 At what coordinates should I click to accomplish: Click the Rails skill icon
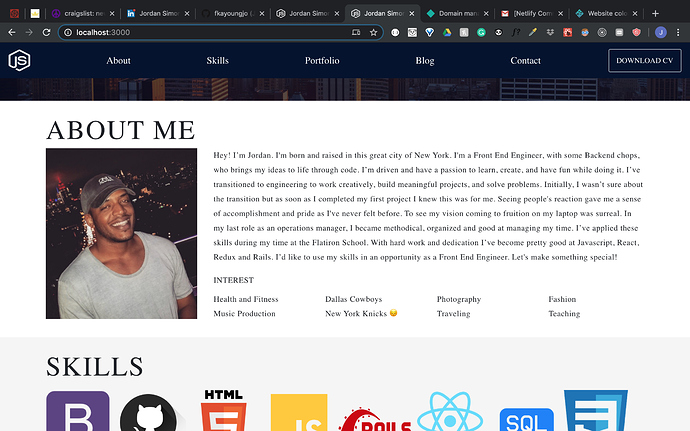coord(375,419)
